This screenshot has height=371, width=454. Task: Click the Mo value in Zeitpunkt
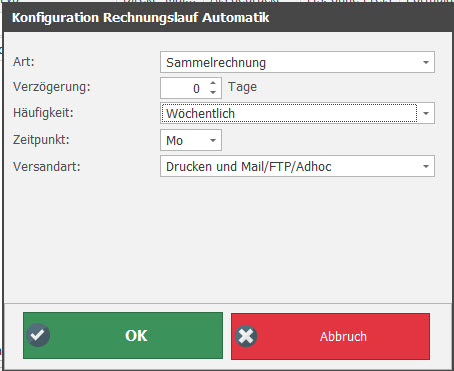pyautogui.click(x=174, y=141)
